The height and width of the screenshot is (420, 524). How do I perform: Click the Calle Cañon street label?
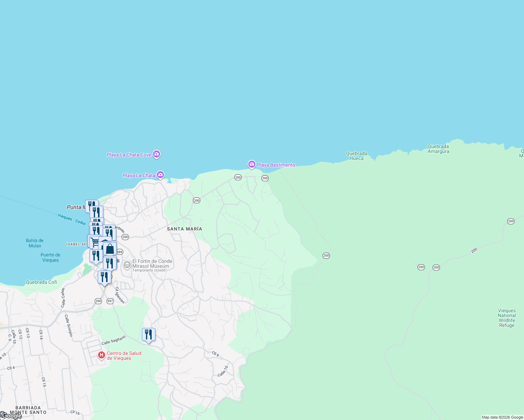(63, 297)
